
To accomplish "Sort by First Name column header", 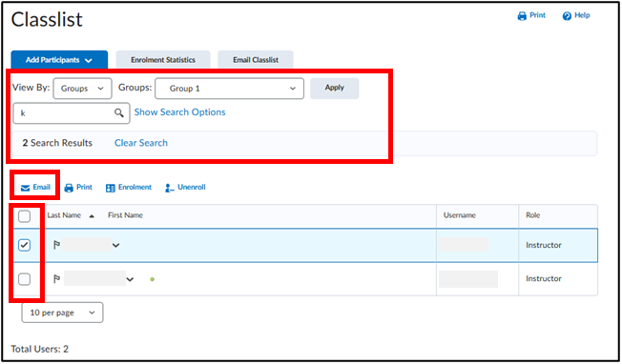I will click(x=125, y=215).
